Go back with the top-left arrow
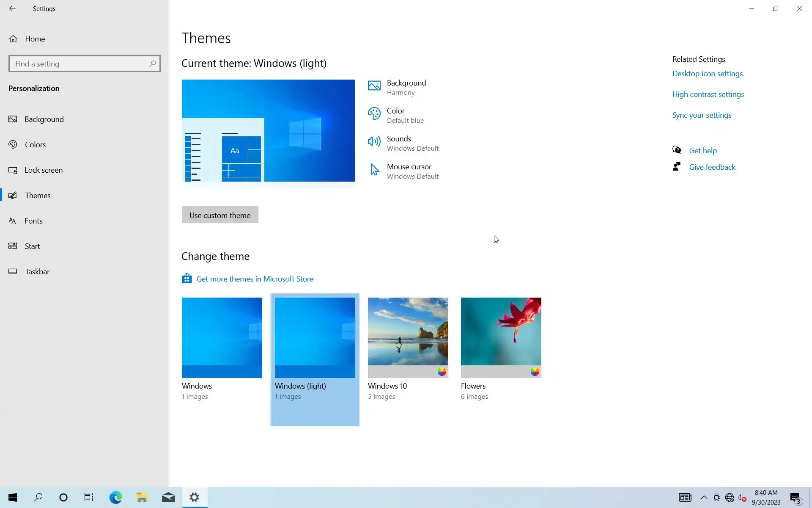Screen dimensions: 812x508 pyautogui.click(x=12, y=8)
